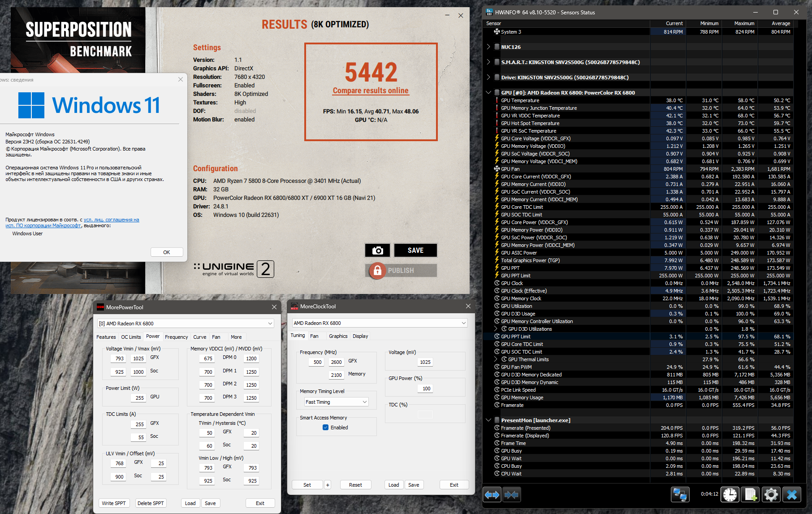
Task: Open the OC Limits tab in MorePowerTool
Action: point(131,337)
